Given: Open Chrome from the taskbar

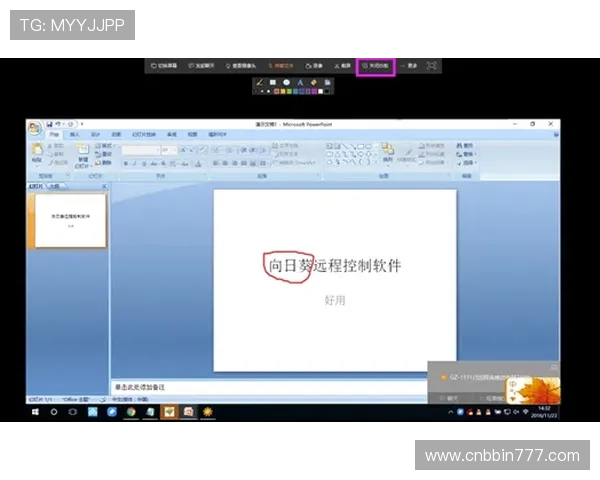Looking at the screenshot, I should pyautogui.click(x=131, y=412).
